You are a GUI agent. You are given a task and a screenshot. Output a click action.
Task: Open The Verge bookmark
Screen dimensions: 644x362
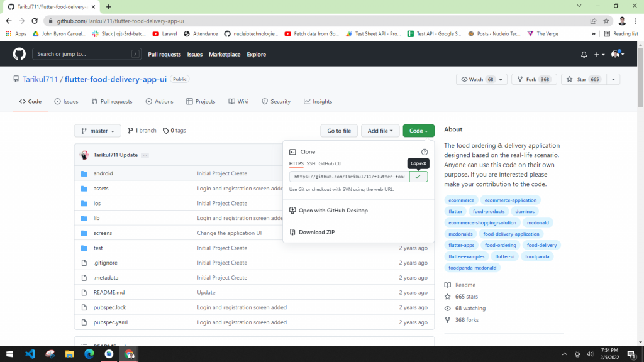(x=543, y=34)
